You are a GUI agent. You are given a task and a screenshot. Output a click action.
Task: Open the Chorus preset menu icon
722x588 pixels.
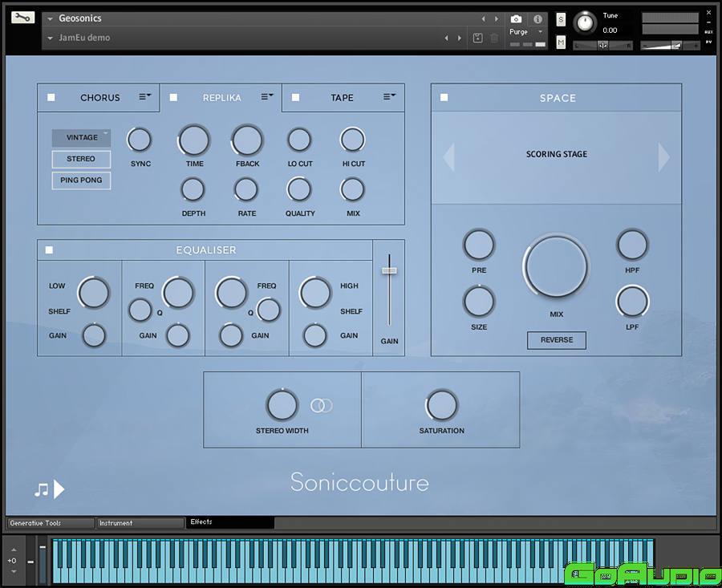pos(145,97)
